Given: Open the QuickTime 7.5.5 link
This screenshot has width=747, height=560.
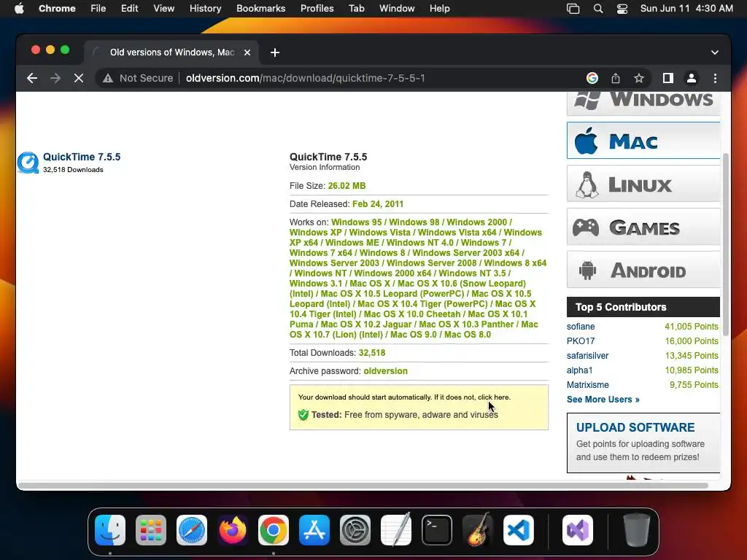Looking at the screenshot, I should point(82,157).
